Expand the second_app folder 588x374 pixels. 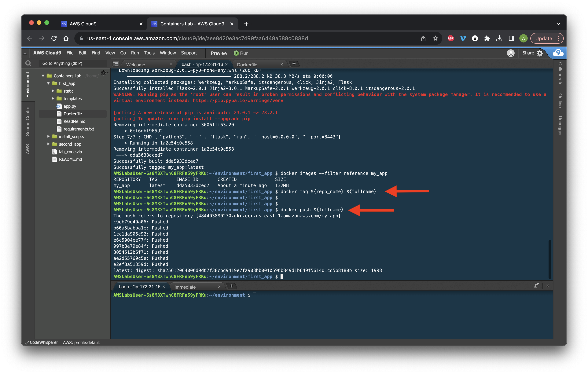(48, 144)
